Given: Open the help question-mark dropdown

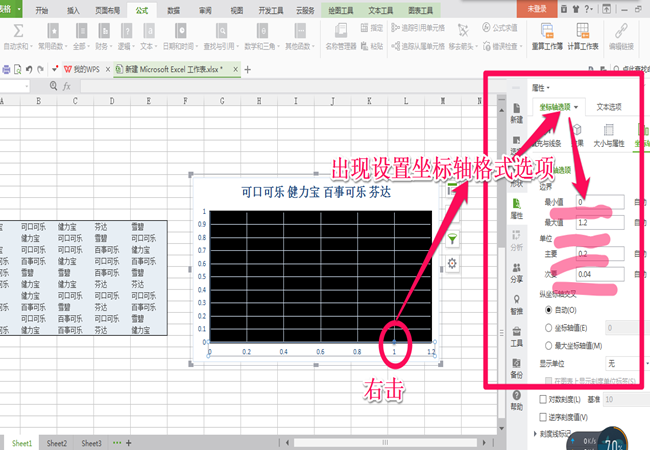Looking at the screenshot, I should (588, 9).
